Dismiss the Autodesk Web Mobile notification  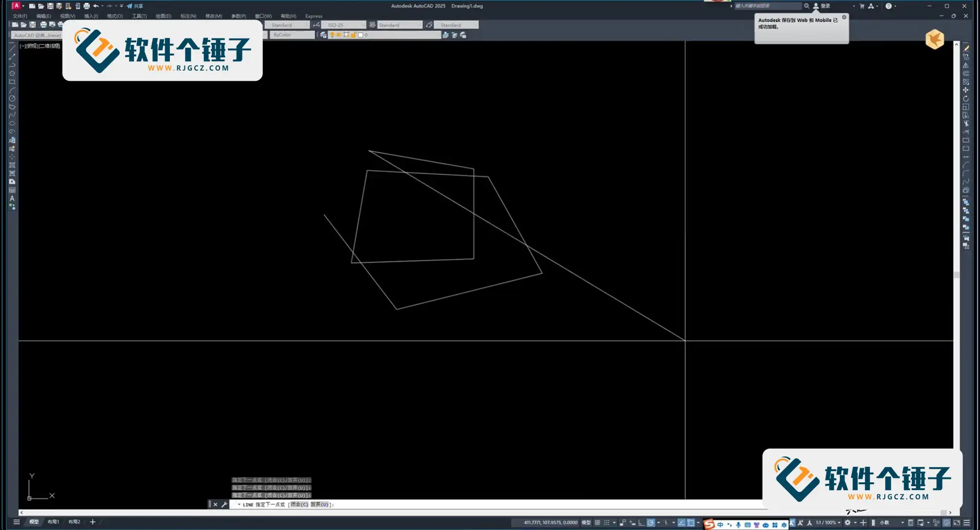[844, 16]
